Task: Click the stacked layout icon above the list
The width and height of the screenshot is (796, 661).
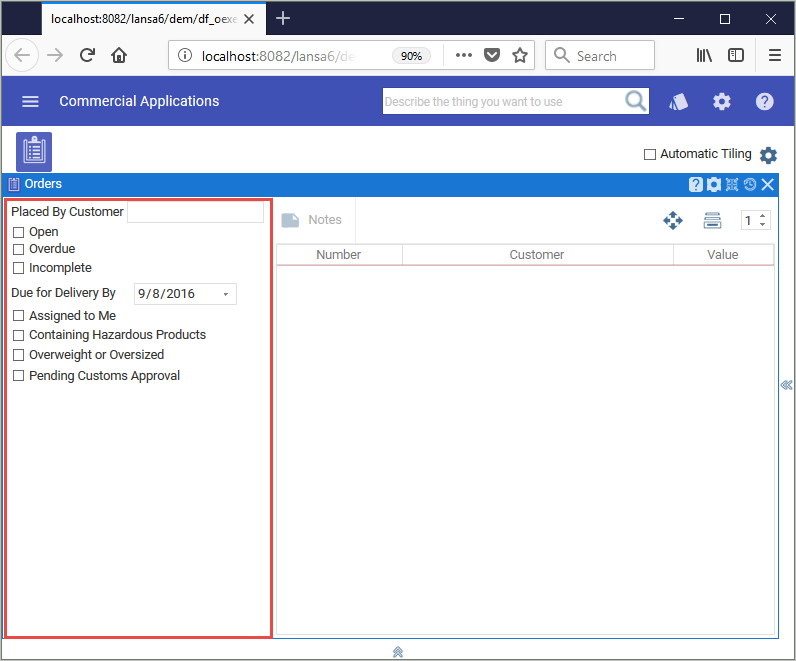Action: point(712,220)
